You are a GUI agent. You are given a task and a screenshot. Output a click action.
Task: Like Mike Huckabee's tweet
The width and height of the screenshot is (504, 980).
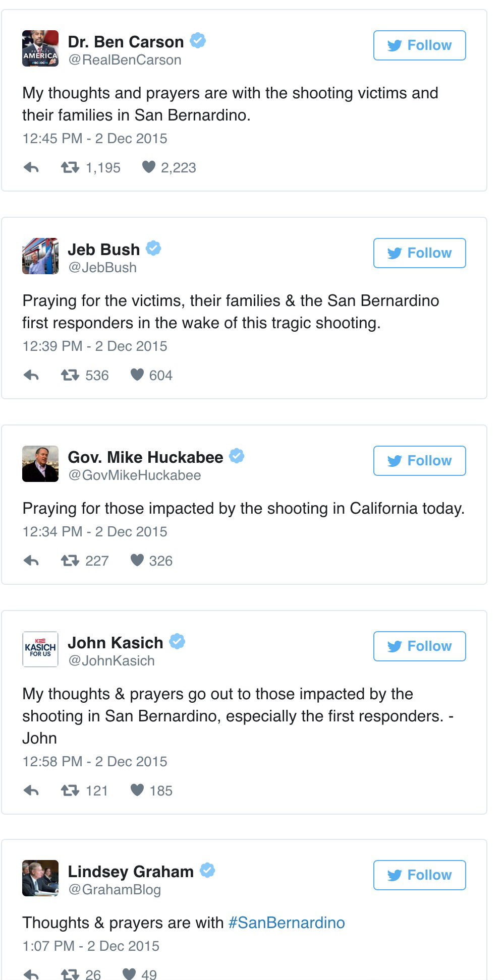click(x=137, y=560)
